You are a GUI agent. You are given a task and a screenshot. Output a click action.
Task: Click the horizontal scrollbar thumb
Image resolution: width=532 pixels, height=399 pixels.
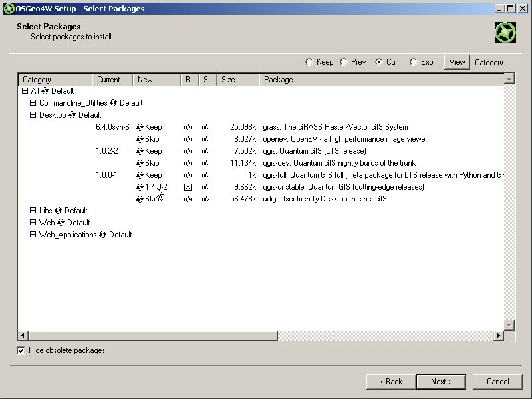(x=153, y=336)
